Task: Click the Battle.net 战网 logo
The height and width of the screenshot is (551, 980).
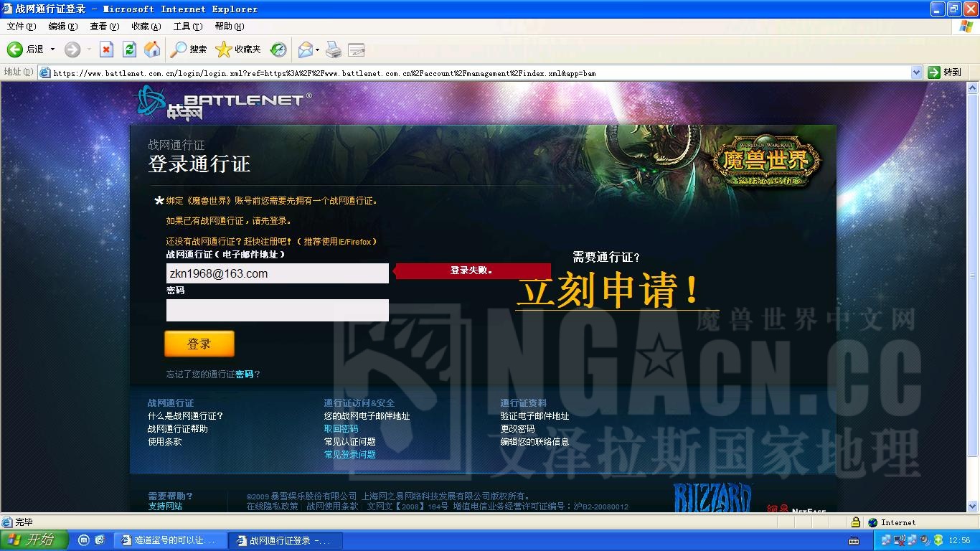Action: tap(225, 102)
